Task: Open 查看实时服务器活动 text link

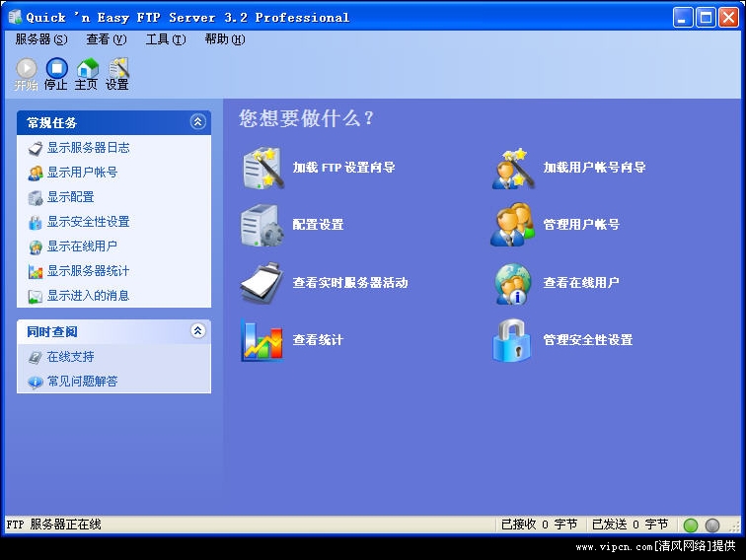Action: tap(350, 283)
